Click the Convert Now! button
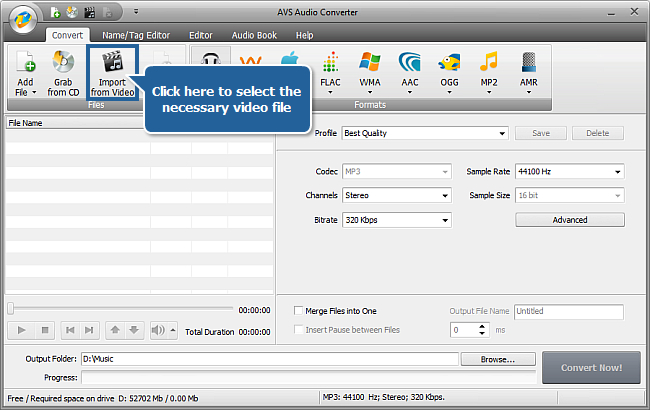650x410 pixels. click(x=592, y=368)
